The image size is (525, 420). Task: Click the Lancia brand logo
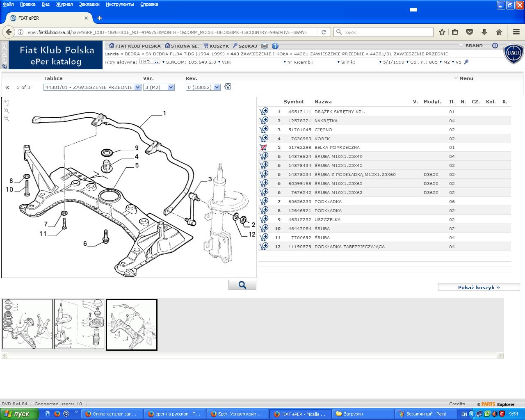point(514,54)
